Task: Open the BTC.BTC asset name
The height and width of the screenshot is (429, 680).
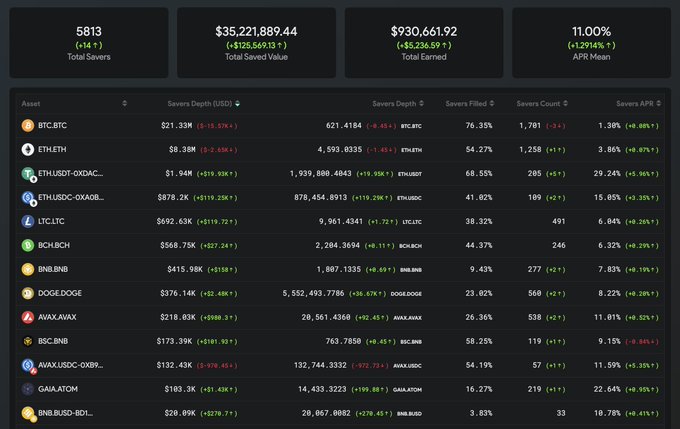Action: [x=52, y=125]
